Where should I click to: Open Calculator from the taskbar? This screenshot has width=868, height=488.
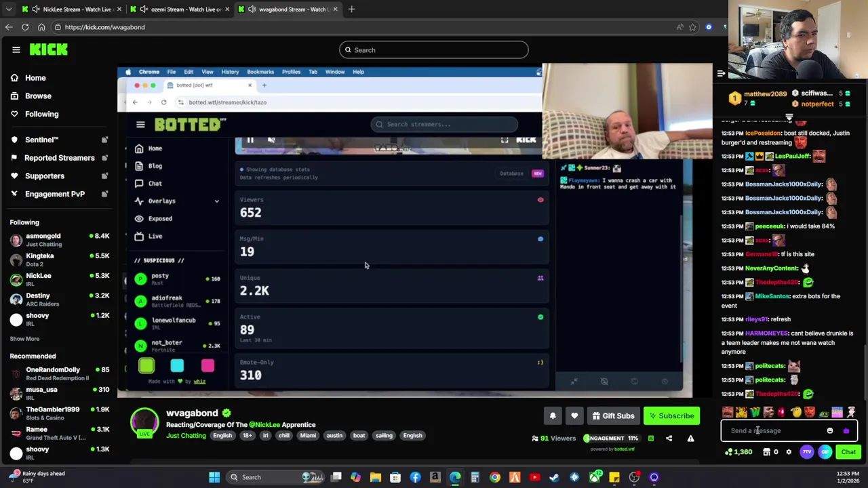475,477
